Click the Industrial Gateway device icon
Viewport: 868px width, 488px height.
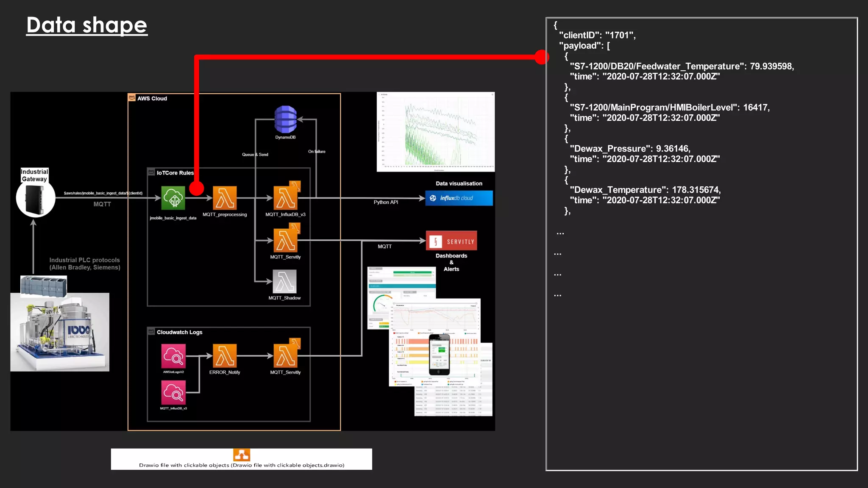[36, 199]
